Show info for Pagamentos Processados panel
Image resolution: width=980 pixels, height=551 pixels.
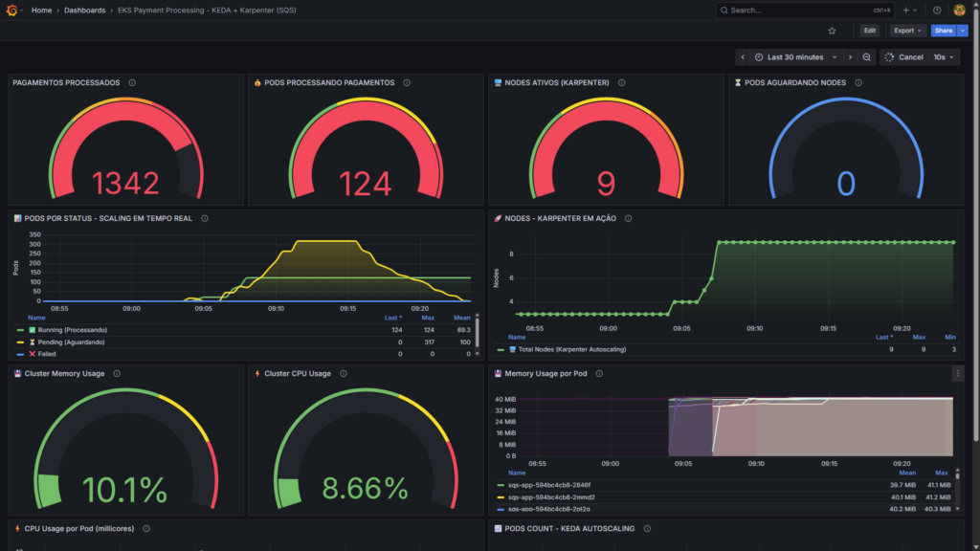click(x=132, y=83)
